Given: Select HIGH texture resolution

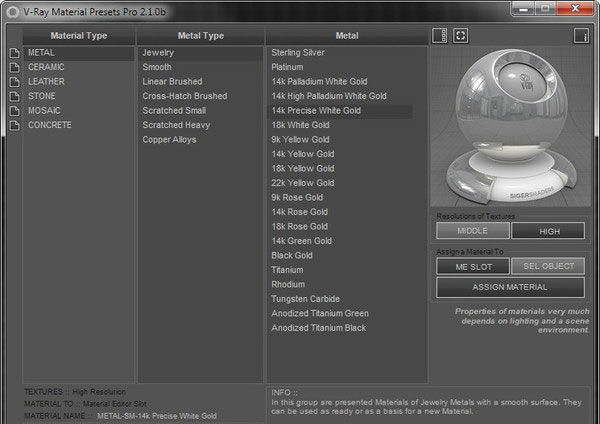Looking at the screenshot, I should [548, 231].
